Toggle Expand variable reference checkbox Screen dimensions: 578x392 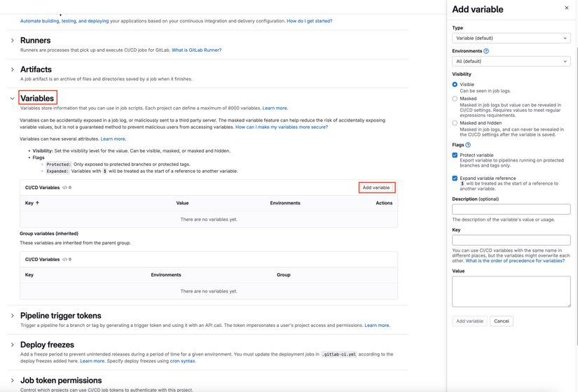[455, 178]
